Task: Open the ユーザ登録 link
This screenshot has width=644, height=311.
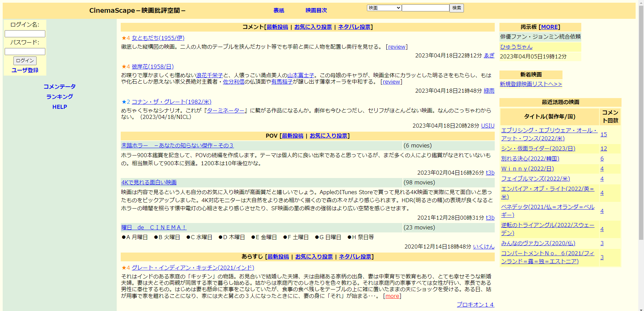Action: click(x=25, y=70)
